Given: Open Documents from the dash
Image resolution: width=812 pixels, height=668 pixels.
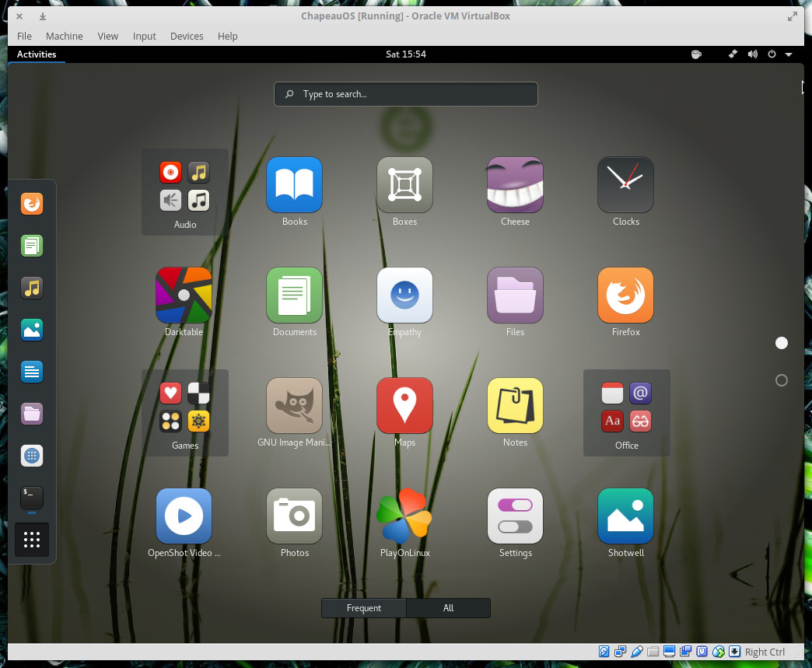Looking at the screenshot, I should pos(32,246).
